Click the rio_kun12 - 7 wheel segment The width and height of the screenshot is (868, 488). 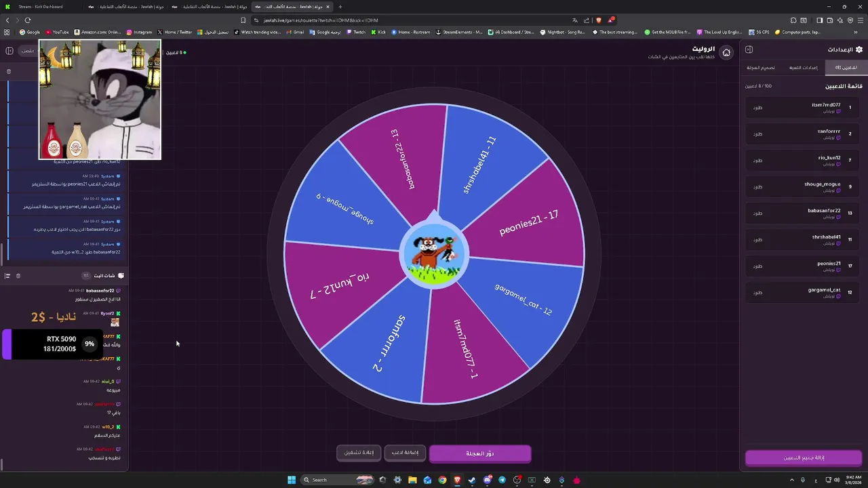click(340, 285)
